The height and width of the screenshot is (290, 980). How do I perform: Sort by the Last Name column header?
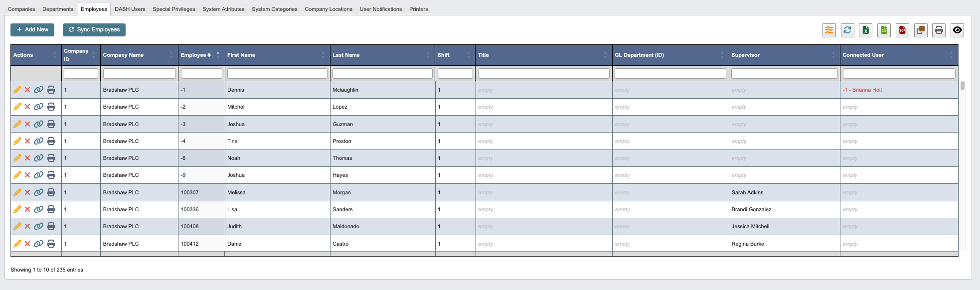pos(382,55)
